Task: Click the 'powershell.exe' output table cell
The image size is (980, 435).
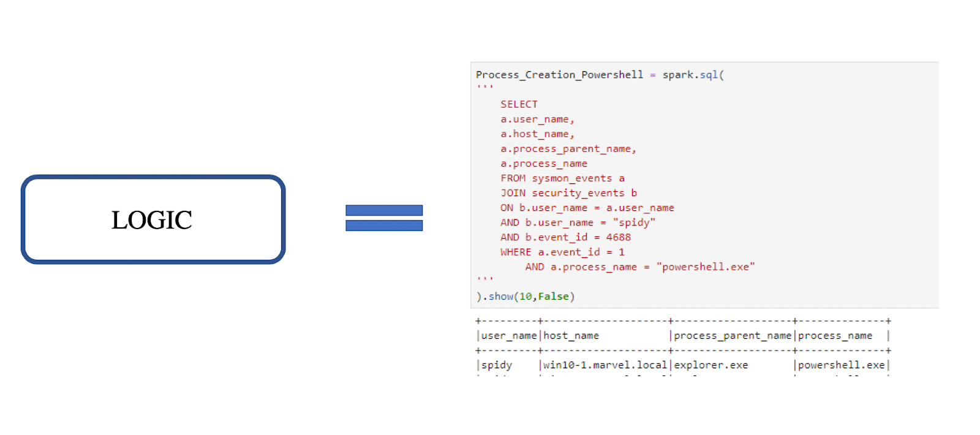Action: click(x=842, y=365)
